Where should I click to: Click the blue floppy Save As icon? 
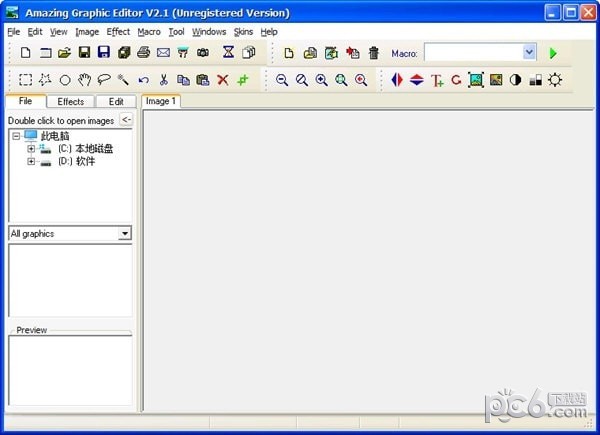click(104, 52)
